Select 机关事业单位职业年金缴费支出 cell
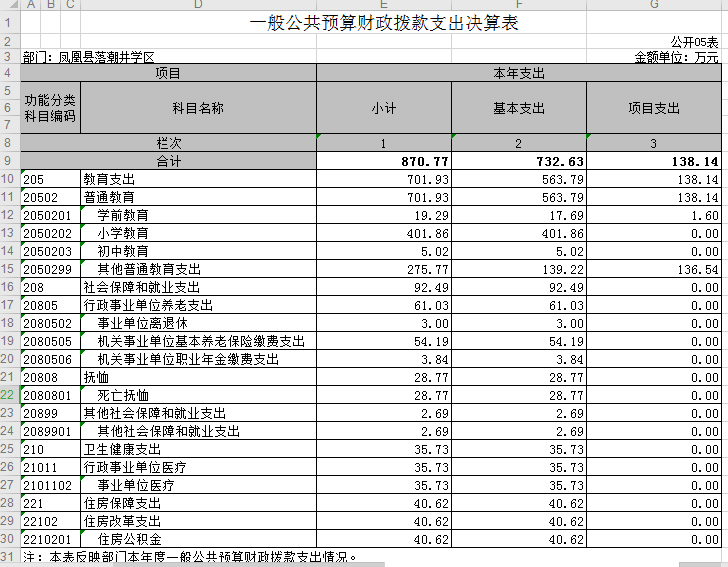 tap(198, 359)
